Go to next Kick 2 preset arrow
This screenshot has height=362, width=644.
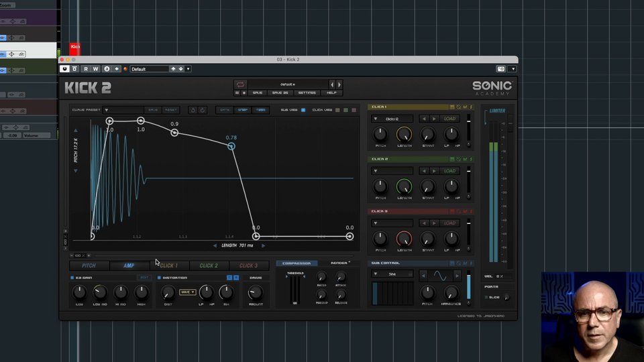pyautogui.click(x=339, y=84)
